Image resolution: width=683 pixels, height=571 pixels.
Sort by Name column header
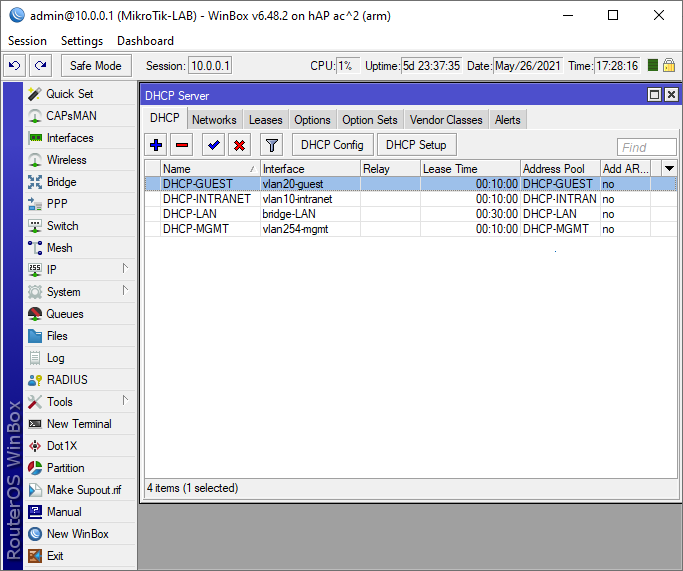(x=210, y=169)
